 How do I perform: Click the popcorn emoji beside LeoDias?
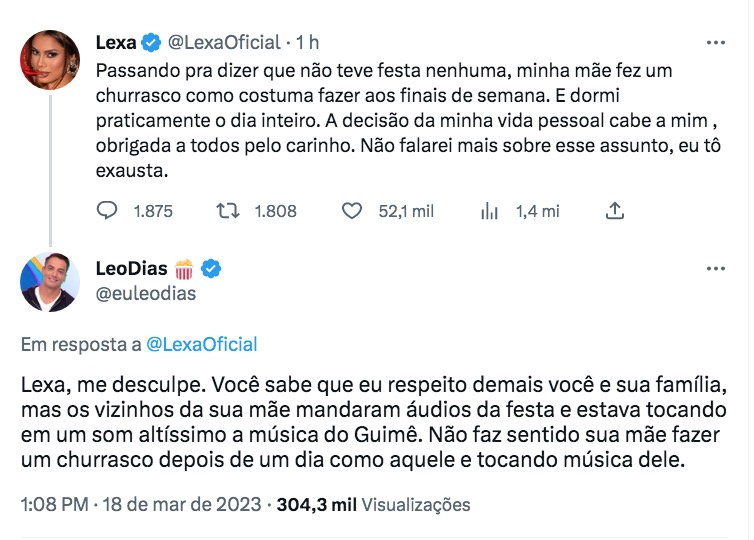(x=184, y=269)
